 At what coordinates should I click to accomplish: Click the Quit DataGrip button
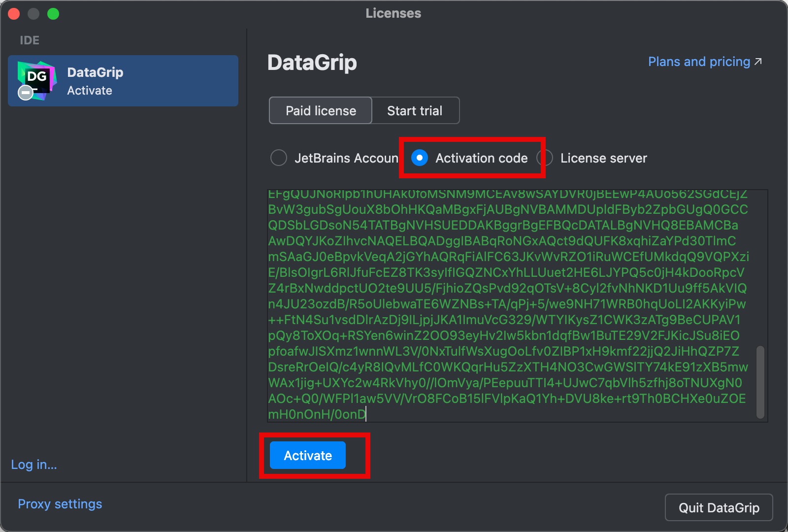coord(719,507)
